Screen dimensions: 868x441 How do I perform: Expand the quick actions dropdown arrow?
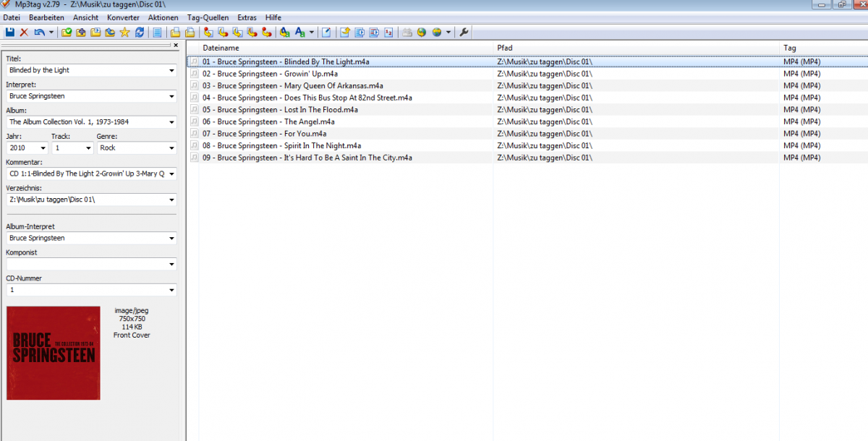[x=312, y=33]
